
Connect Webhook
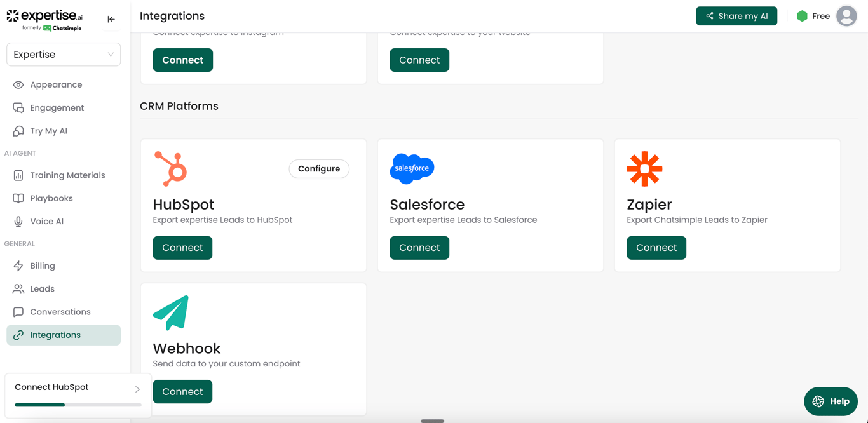coord(182,392)
